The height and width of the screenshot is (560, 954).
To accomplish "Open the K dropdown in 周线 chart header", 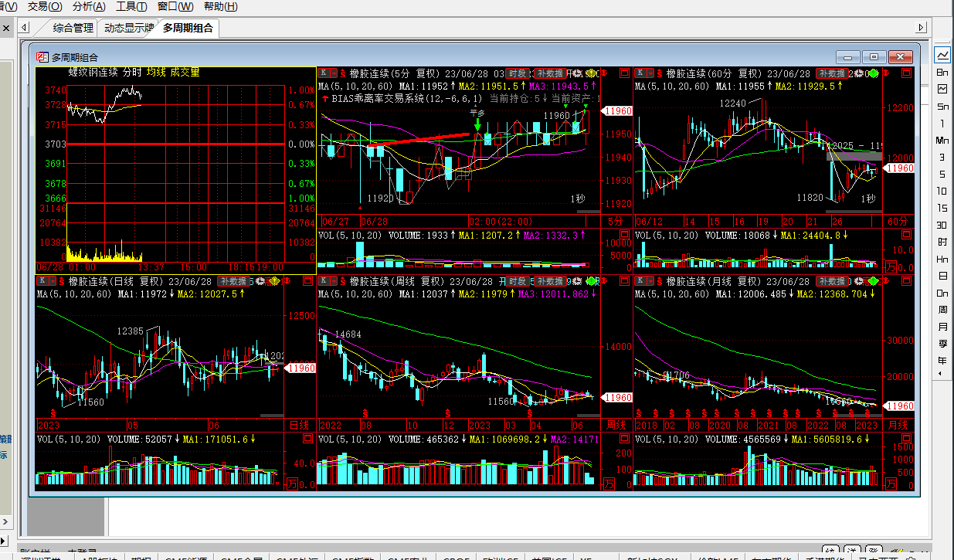I will pyautogui.click(x=328, y=281).
